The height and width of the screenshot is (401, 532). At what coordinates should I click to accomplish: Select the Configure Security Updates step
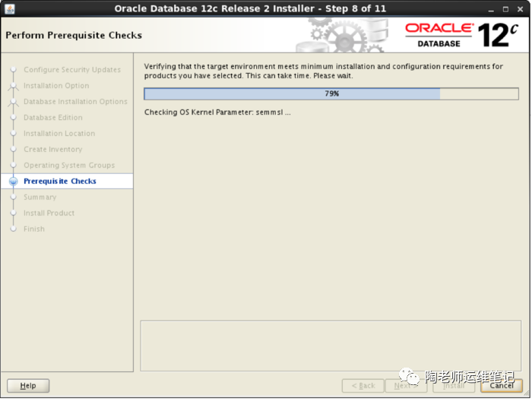tap(72, 69)
